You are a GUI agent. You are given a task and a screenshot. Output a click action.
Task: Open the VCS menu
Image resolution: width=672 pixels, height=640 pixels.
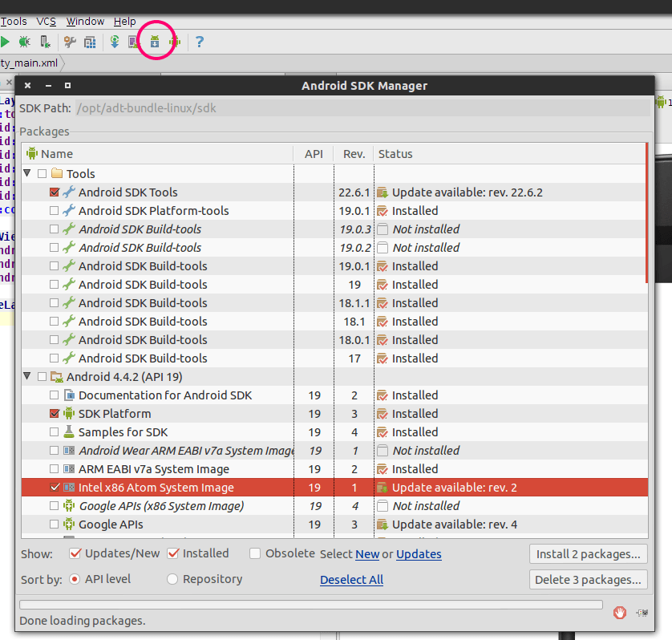(x=47, y=21)
